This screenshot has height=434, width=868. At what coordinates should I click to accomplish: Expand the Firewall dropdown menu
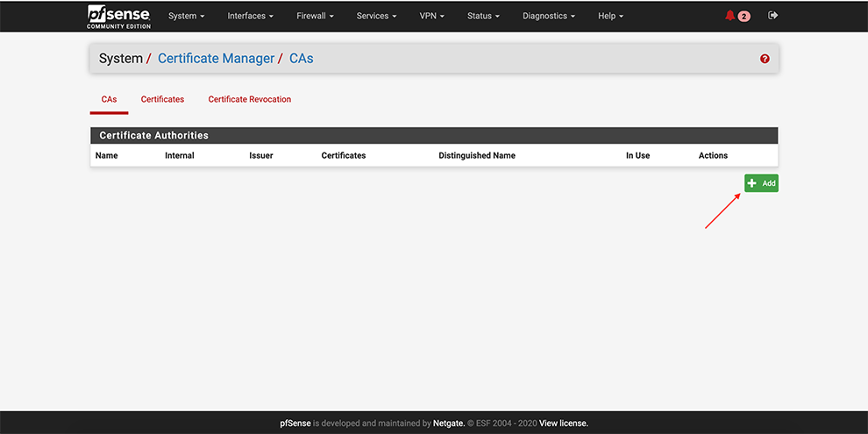pyautogui.click(x=316, y=16)
